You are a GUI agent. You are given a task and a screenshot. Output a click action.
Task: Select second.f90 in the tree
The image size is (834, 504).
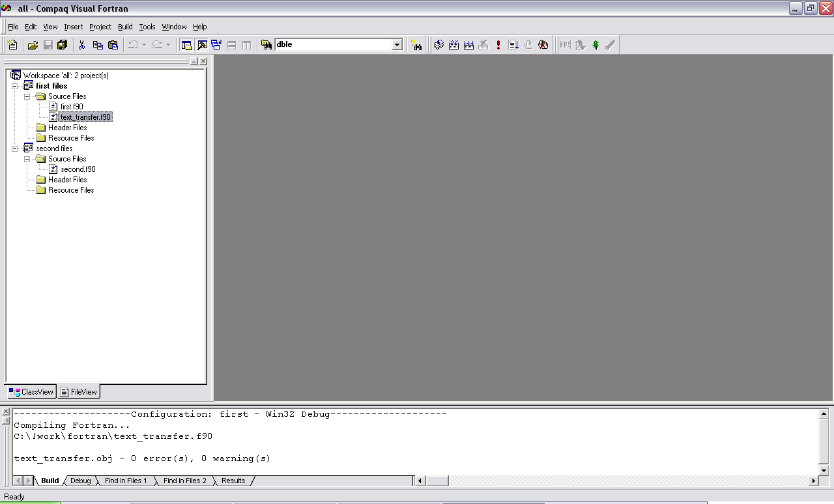tap(78, 169)
